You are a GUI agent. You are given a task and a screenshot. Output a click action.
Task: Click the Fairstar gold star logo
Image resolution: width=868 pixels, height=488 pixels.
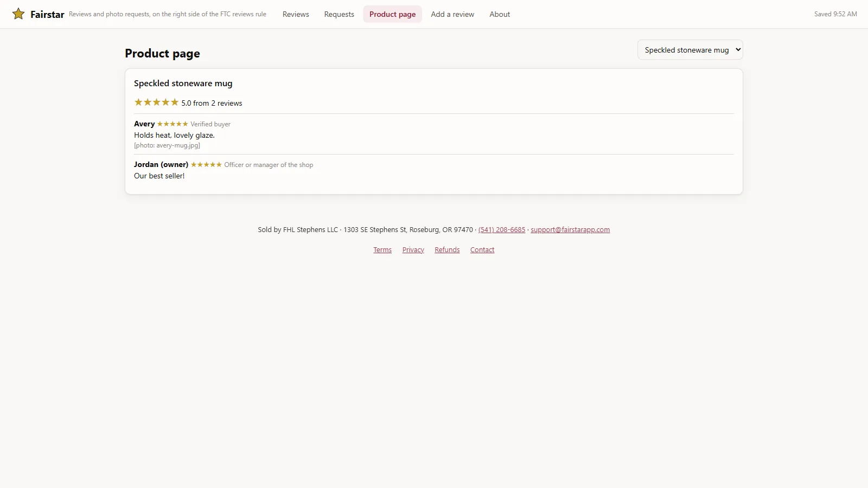pos(18,14)
